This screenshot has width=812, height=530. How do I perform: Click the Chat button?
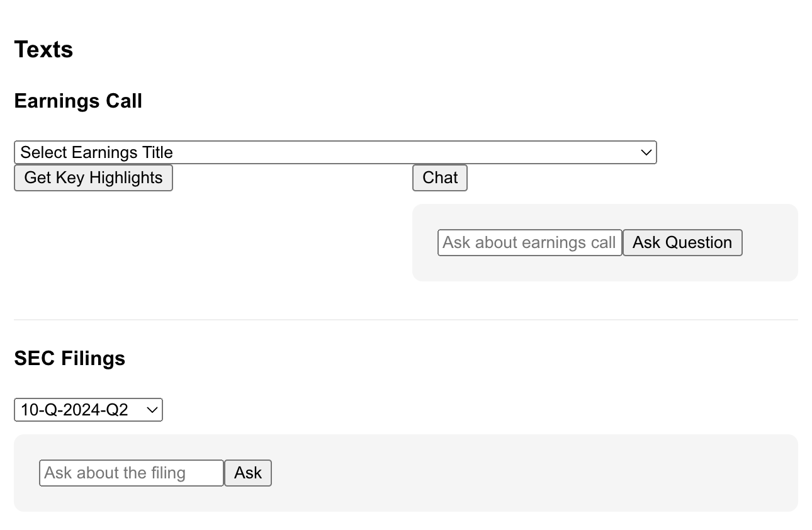439,178
